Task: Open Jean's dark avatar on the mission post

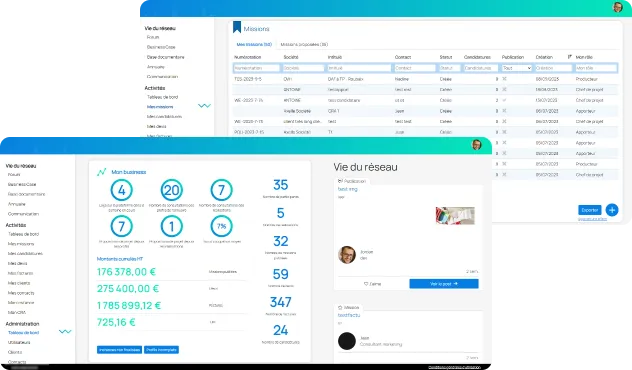Action: pyautogui.click(x=347, y=341)
